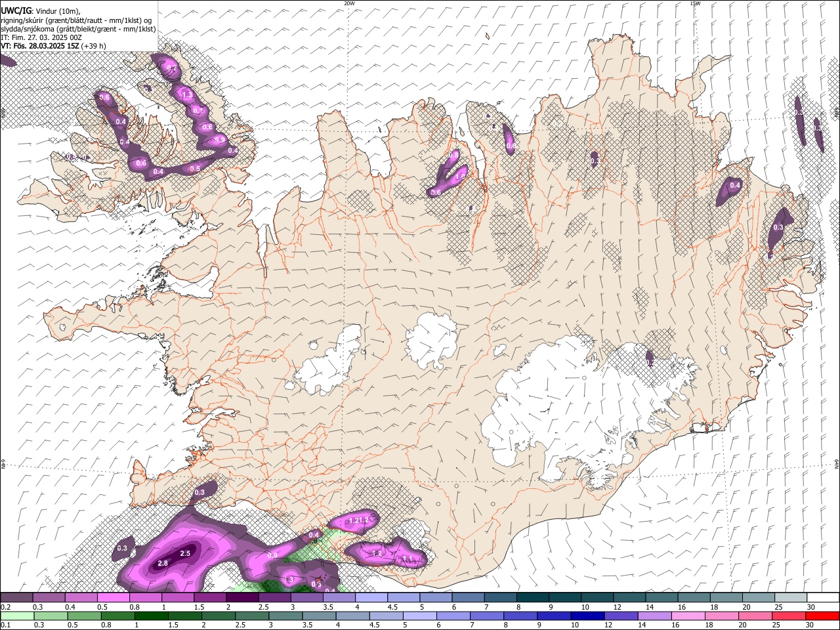Pick the bright red swatch above rain legend 30

click(822, 616)
